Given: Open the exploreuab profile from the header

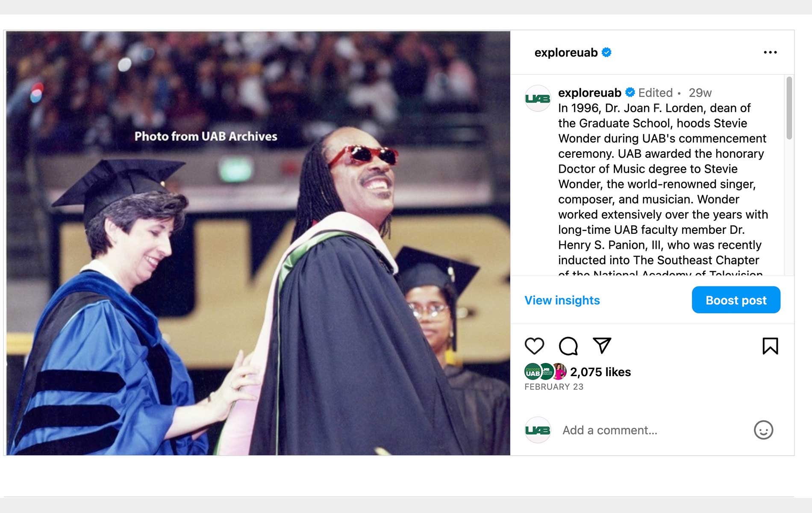Looking at the screenshot, I should click(566, 53).
